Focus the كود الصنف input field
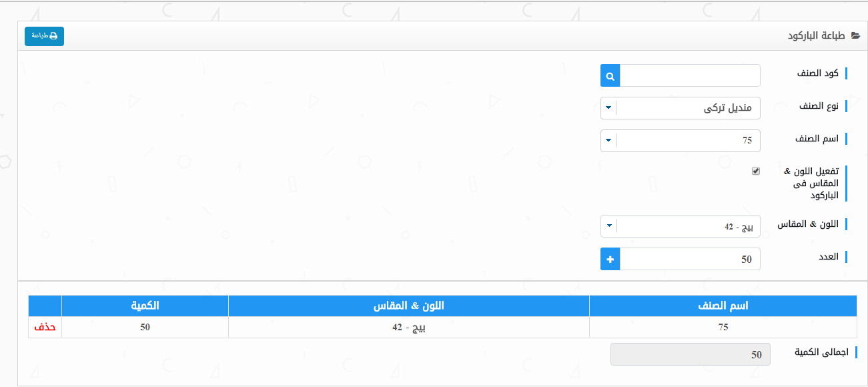Screen dimensions: 868x387 [x=690, y=76]
